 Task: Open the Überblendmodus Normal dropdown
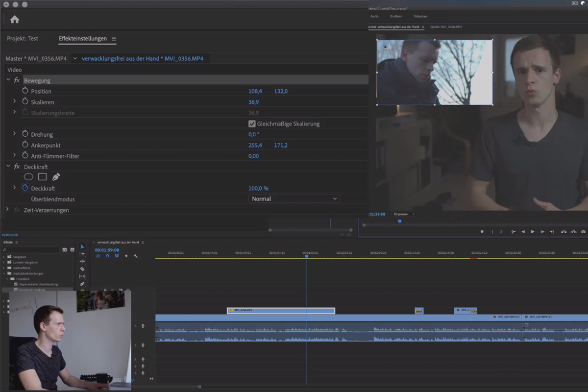coord(294,198)
